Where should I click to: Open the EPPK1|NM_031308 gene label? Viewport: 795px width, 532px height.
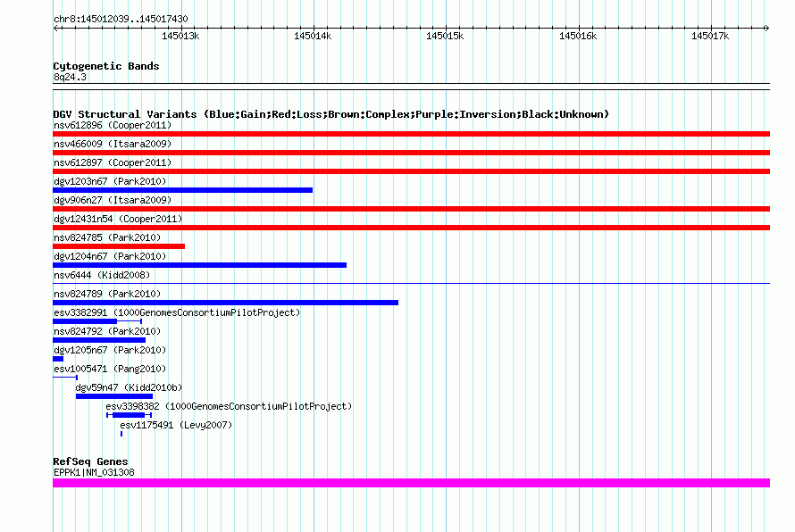point(94,472)
